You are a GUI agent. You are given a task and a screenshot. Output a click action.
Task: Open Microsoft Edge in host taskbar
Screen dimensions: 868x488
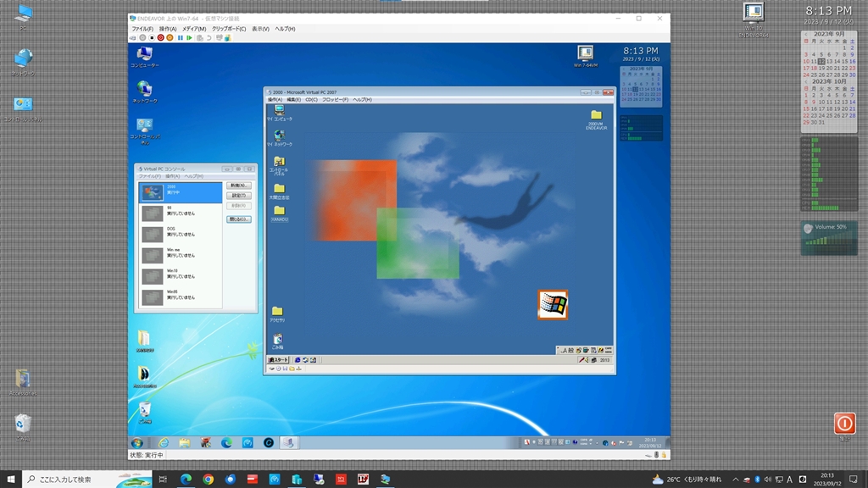(x=186, y=480)
